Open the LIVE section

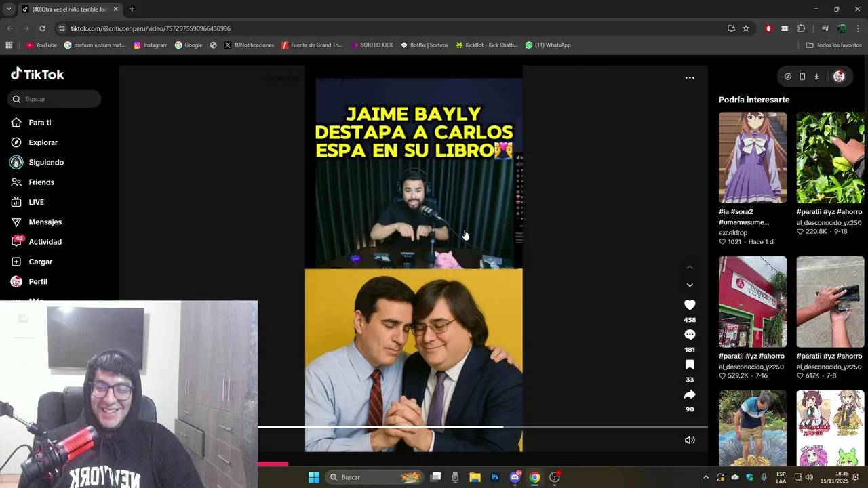pos(28,202)
